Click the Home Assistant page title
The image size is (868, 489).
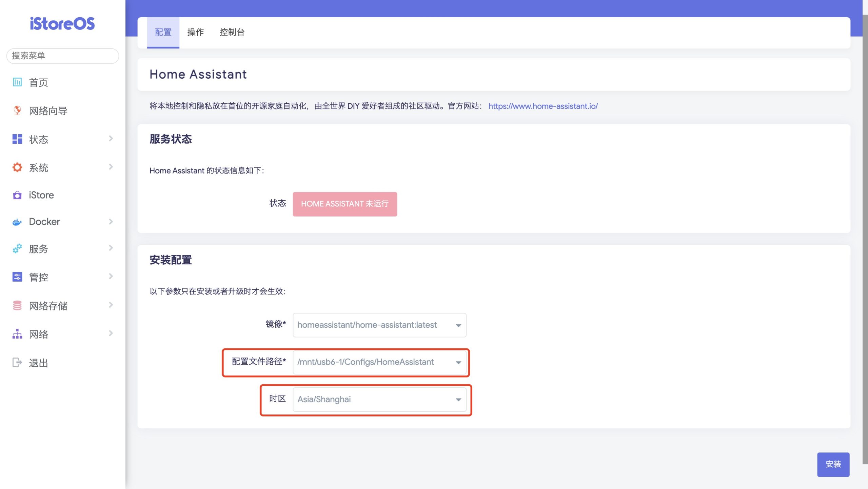click(x=198, y=74)
